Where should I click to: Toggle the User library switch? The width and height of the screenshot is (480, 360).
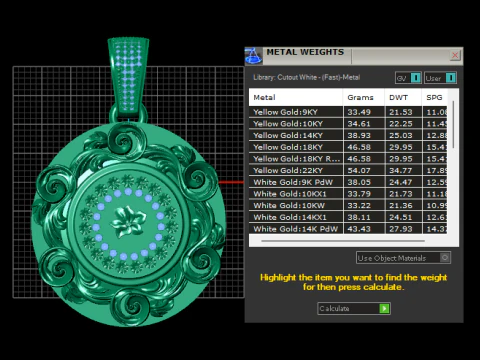[x=440, y=78]
